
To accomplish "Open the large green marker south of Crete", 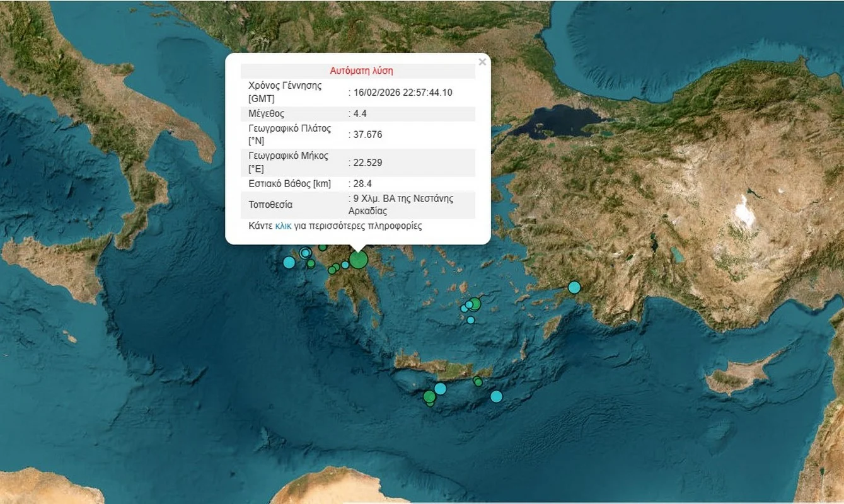I will point(429,397).
